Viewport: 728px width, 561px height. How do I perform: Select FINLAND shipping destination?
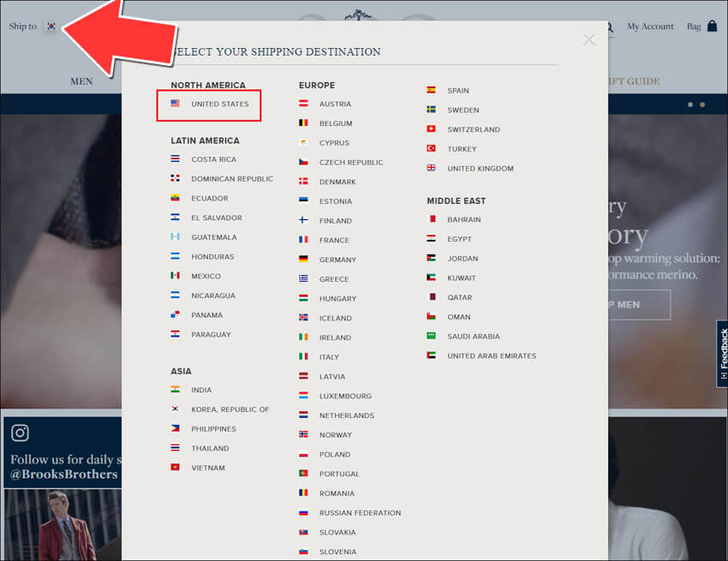pyautogui.click(x=335, y=221)
